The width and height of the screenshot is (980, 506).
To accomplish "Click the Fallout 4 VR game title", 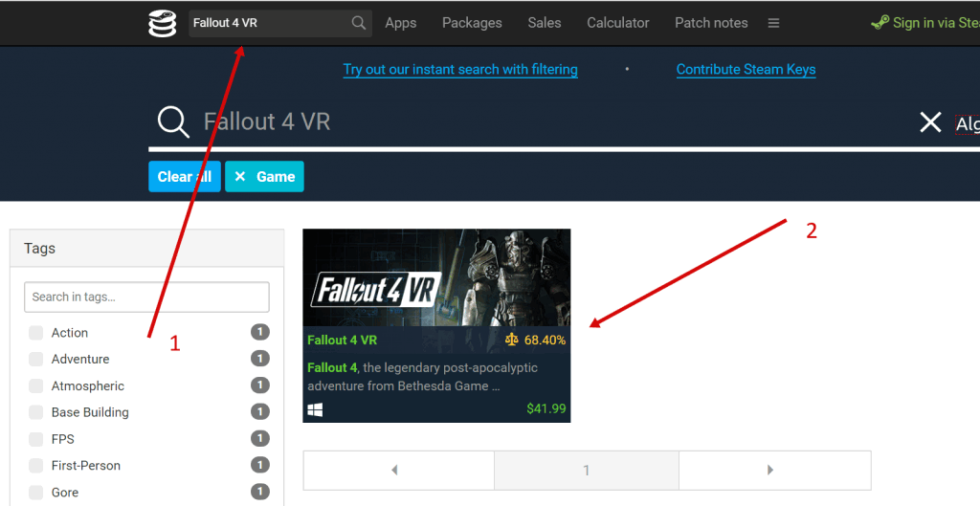I will tap(342, 340).
